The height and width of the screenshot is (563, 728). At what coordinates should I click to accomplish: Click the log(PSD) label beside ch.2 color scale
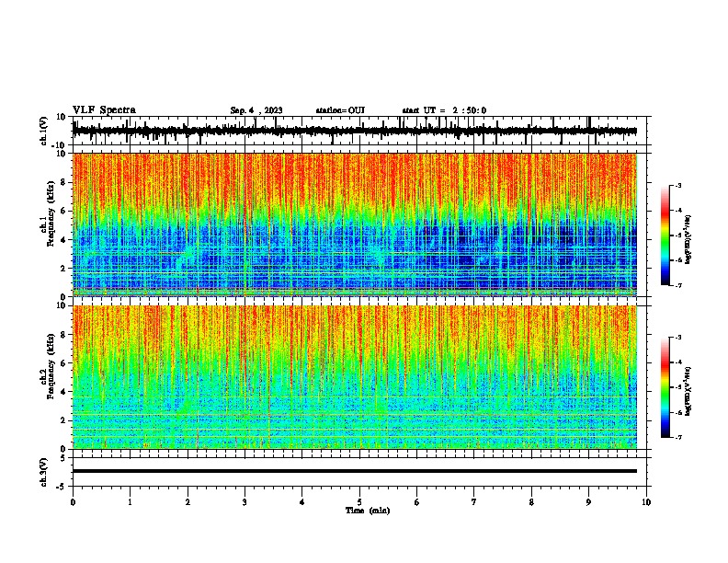point(688,391)
